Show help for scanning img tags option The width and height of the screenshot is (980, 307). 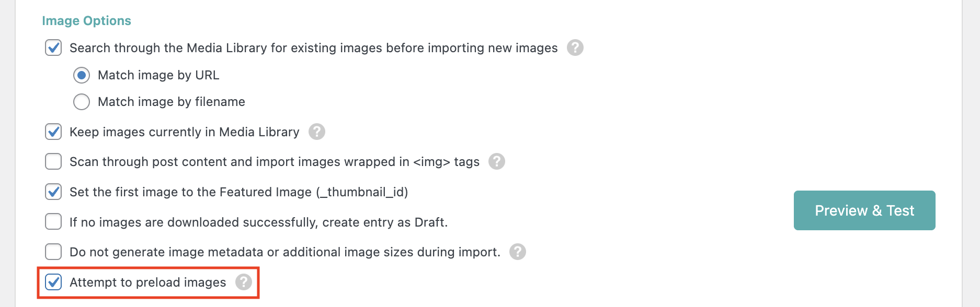[x=496, y=161]
